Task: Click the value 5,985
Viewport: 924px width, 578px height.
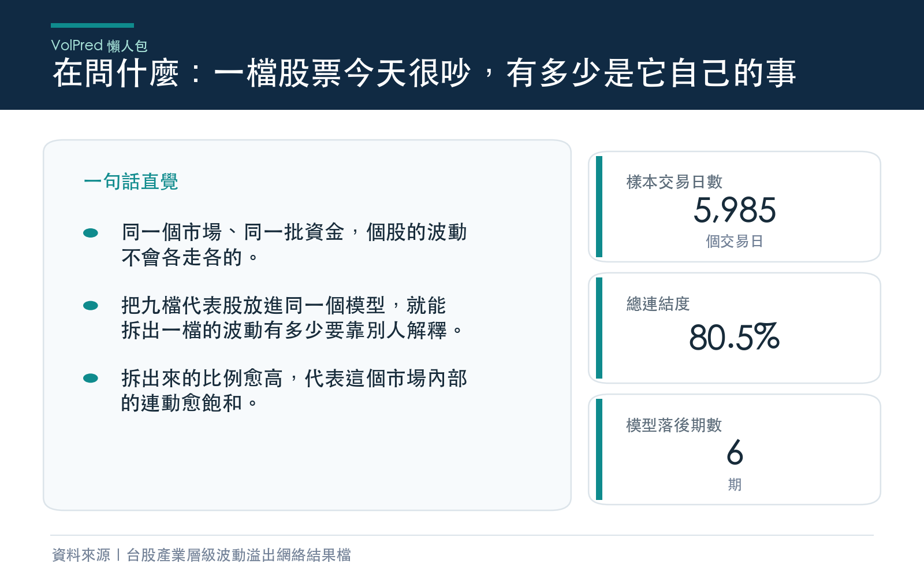Action: (735, 210)
